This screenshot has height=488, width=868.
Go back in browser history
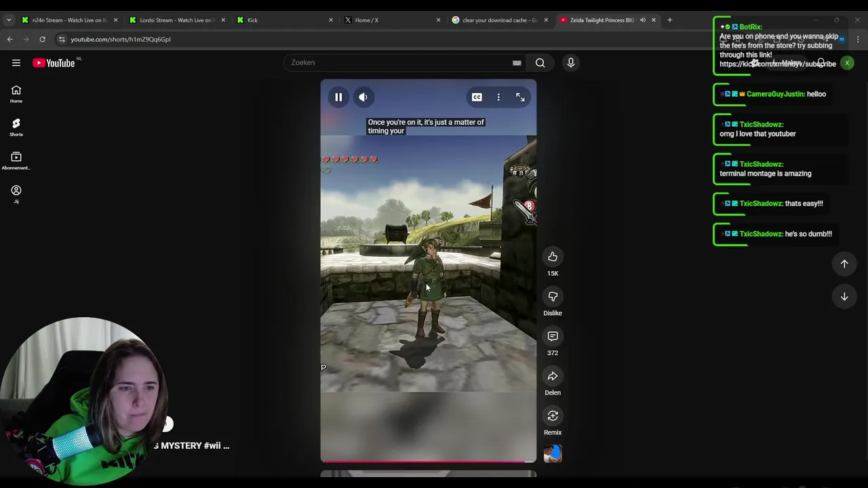click(10, 39)
